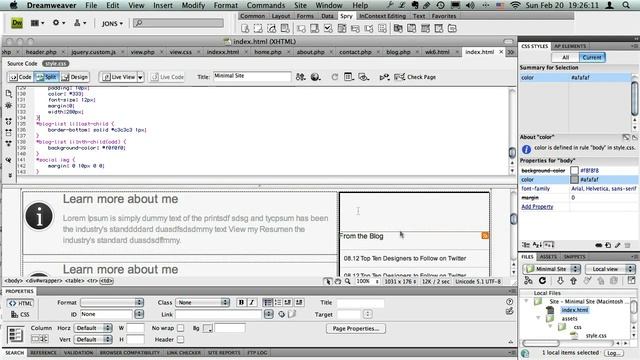Image resolution: width=640 pixels, height=360 pixels.
Task: Select index.html in Local Files
Action: pyautogui.click(x=574, y=310)
